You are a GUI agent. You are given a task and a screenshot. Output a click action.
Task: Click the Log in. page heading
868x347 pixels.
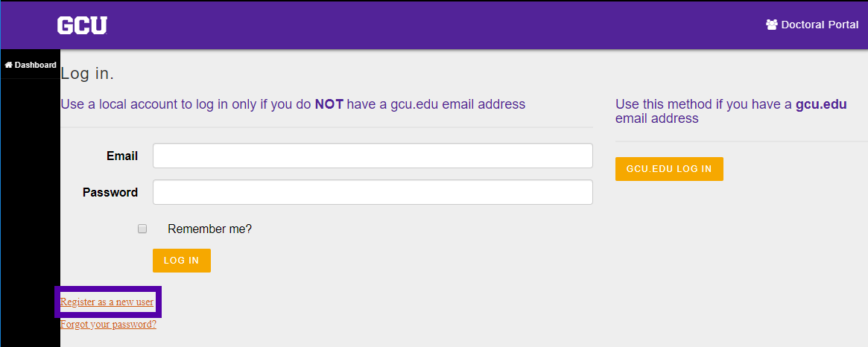pos(87,74)
